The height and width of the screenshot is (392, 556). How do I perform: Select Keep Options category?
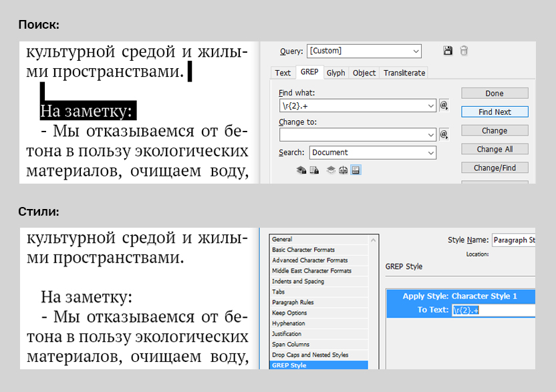pyautogui.click(x=319, y=313)
